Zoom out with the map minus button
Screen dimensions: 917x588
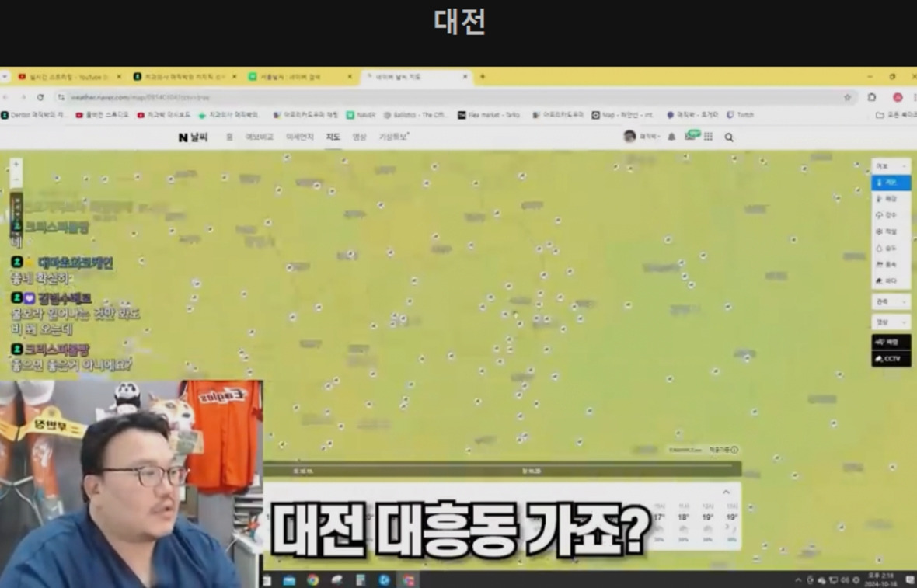(x=16, y=179)
